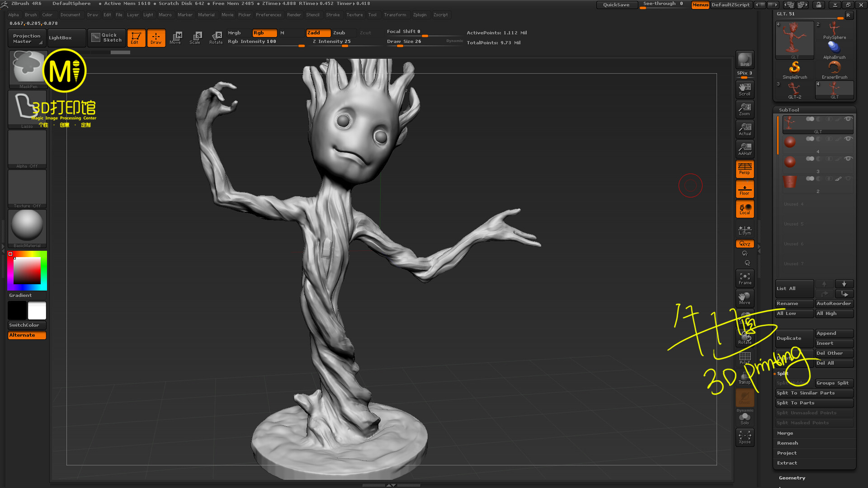868x488 pixels.
Task: Expand the Geometry section
Action: click(x=792, y=478)
